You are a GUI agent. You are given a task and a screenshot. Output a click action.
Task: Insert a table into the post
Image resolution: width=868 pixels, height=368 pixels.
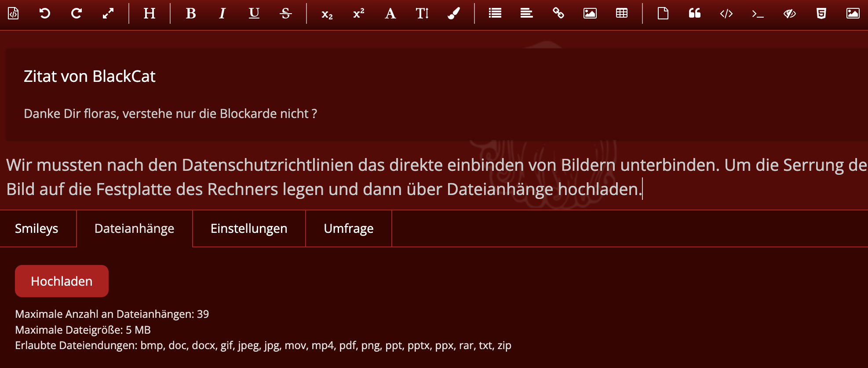click(x=622, y=14)
